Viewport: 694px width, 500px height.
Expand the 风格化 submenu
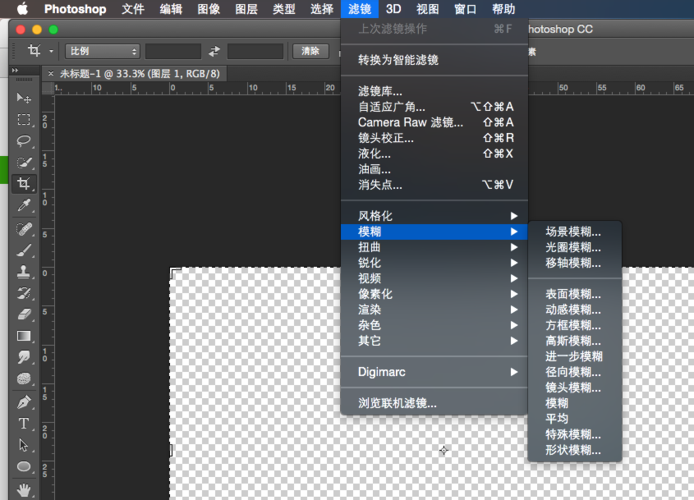click(x=434, y=216)
